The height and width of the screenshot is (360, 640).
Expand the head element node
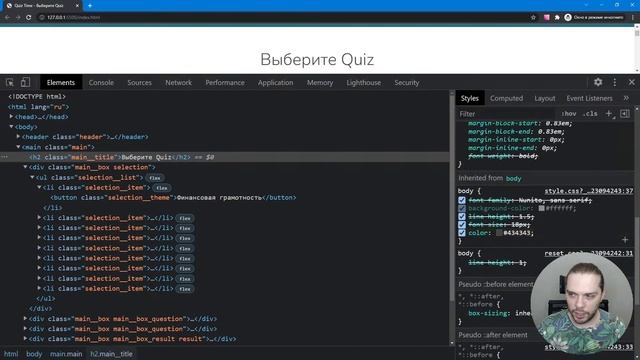[11, 117]
